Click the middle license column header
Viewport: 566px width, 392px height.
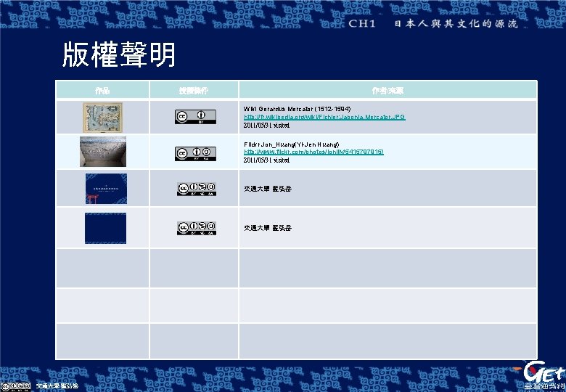click(194, 91)
